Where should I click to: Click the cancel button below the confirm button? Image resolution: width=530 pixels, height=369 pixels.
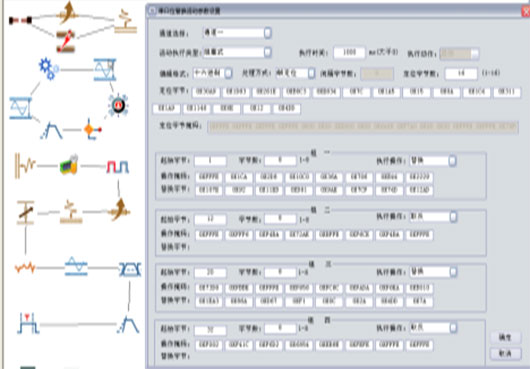pos(505,353)
